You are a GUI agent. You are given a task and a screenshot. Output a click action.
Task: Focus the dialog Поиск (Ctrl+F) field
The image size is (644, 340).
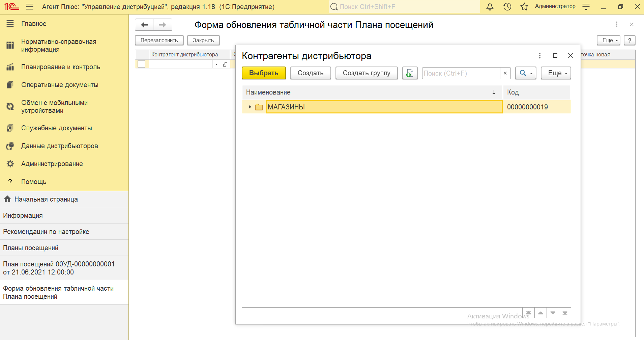(x=461, y=73)
